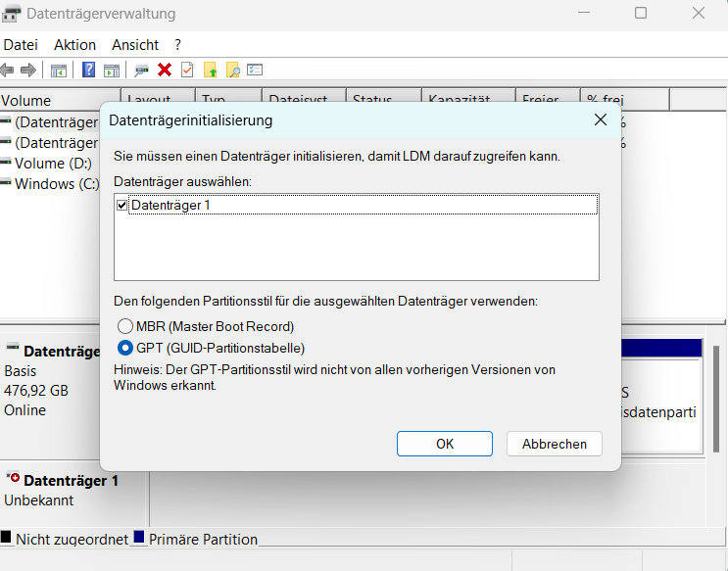Maximize the Datenträgerverwaltung window
Viewport: 728px width, 571px height.
pyautogui.click(x=641, y=13)
